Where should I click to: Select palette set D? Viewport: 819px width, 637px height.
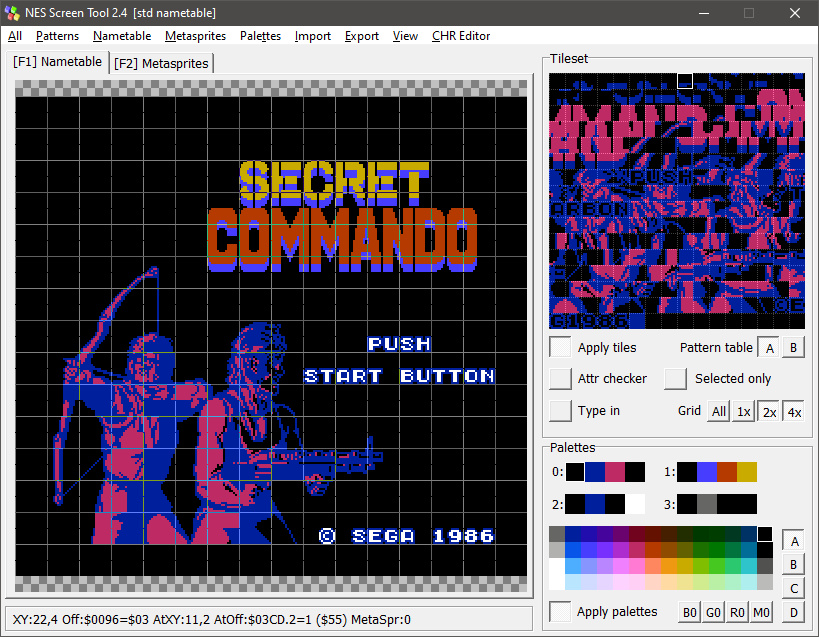[x=793, y=612]
